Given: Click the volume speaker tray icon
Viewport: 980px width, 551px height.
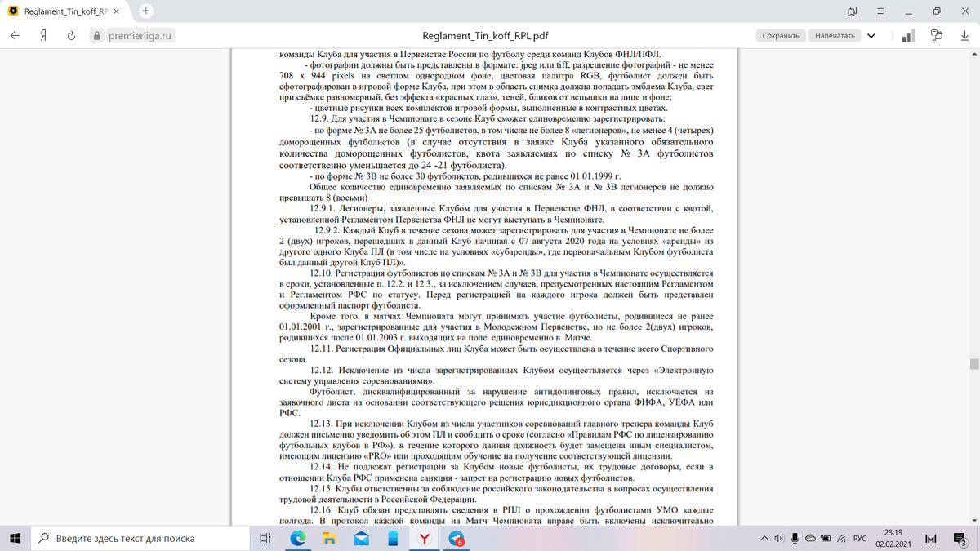Looking at the screenshot, I should tap(781, 539).
